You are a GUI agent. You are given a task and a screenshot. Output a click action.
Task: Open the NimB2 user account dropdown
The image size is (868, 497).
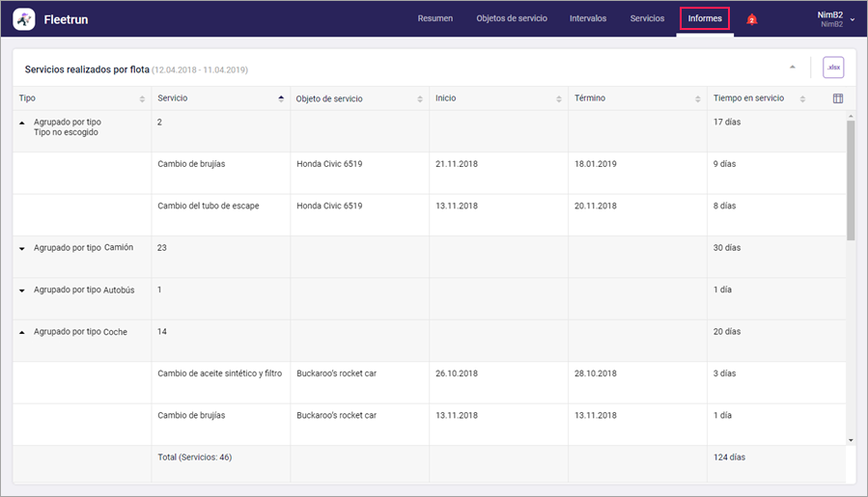tap(835, 19)
